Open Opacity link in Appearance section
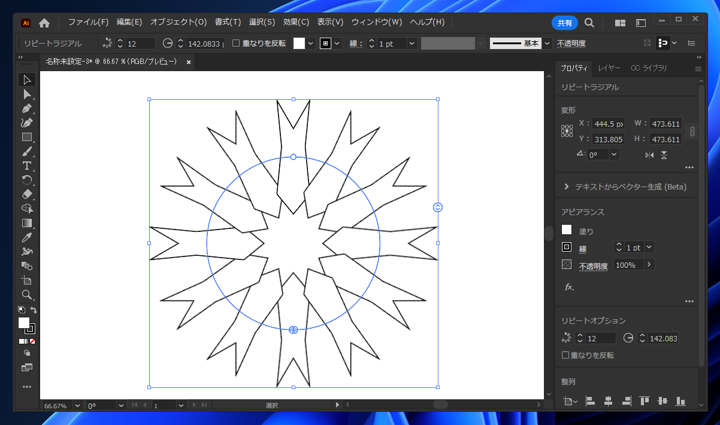Image resolution: width=720 pixels, height=425 pixels. [593, 266]
